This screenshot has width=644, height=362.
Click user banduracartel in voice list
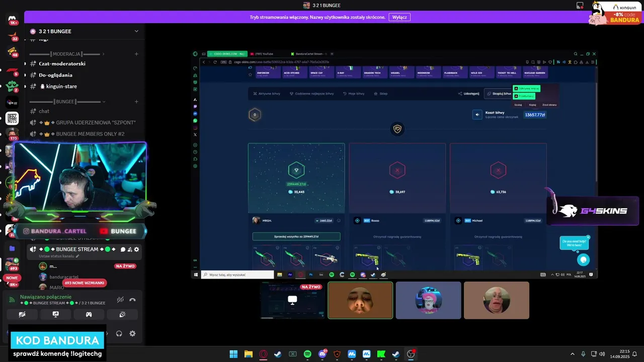[63, 277]
